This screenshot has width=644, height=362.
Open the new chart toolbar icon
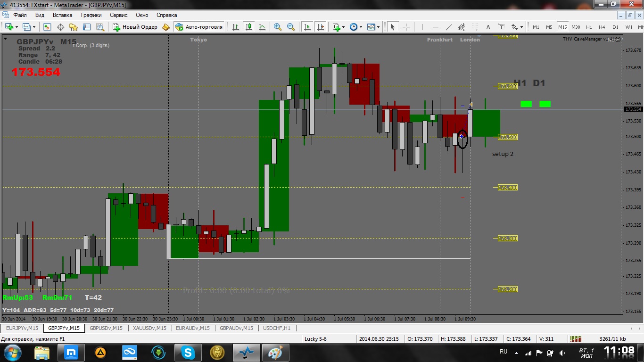[x=9, y=27]
